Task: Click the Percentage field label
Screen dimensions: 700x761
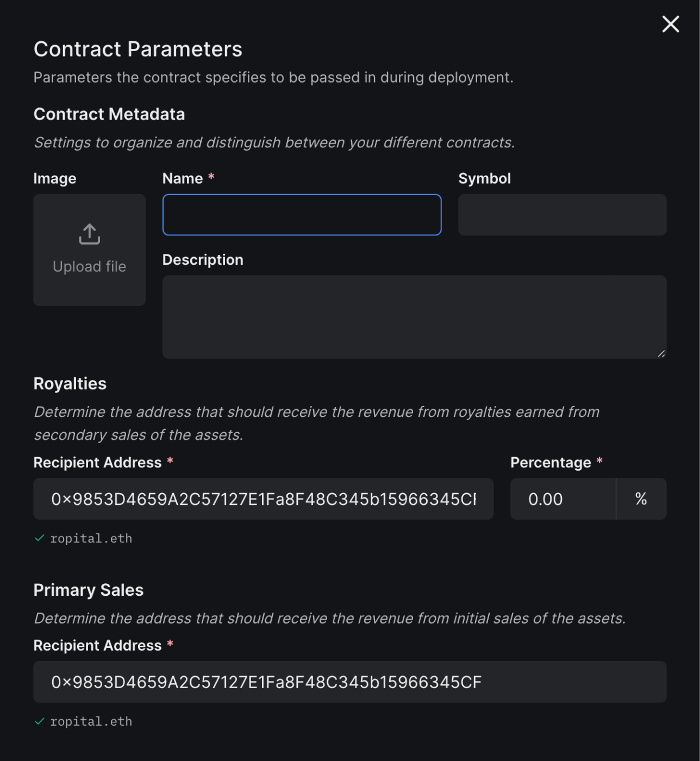Action: pos(551,463)
